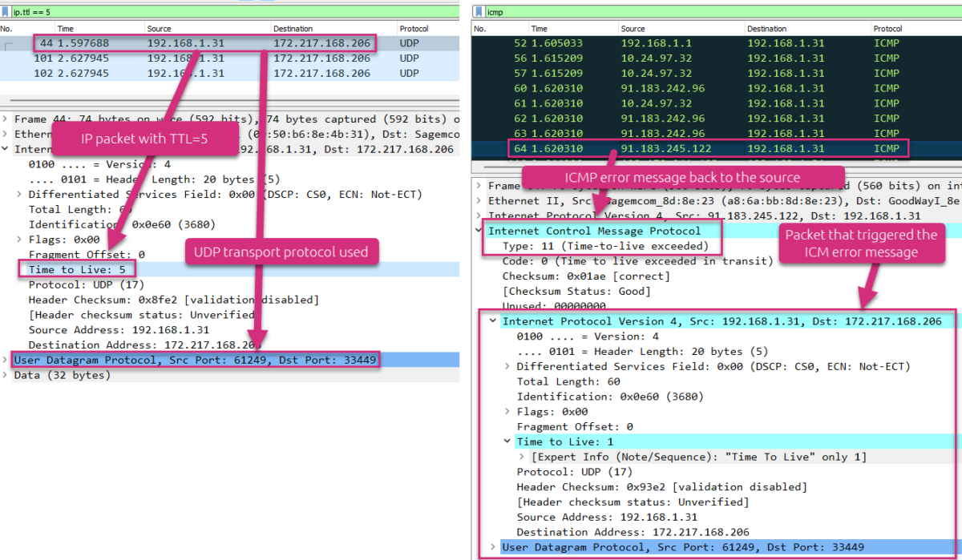The image size is (962, 560).
Task: Expand the User Datagram Protocol line in ICMP window
Action: coord(492,547)
